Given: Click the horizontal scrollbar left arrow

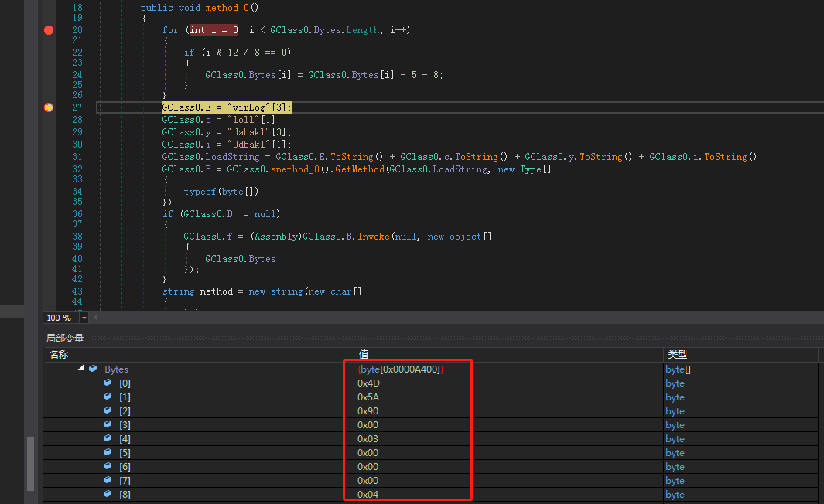Looking at the screenshot, I should [x=96, y=318].
